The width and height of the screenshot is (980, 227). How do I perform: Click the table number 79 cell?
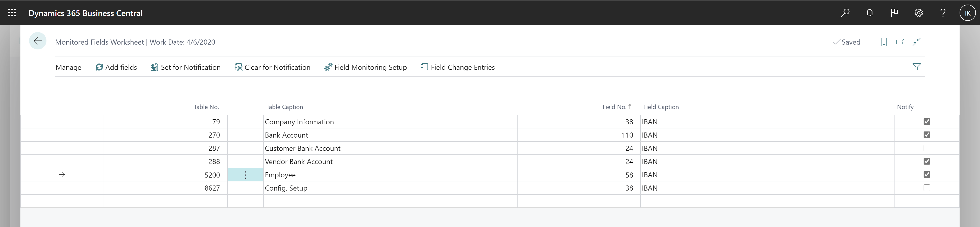(x=165, y=122)
